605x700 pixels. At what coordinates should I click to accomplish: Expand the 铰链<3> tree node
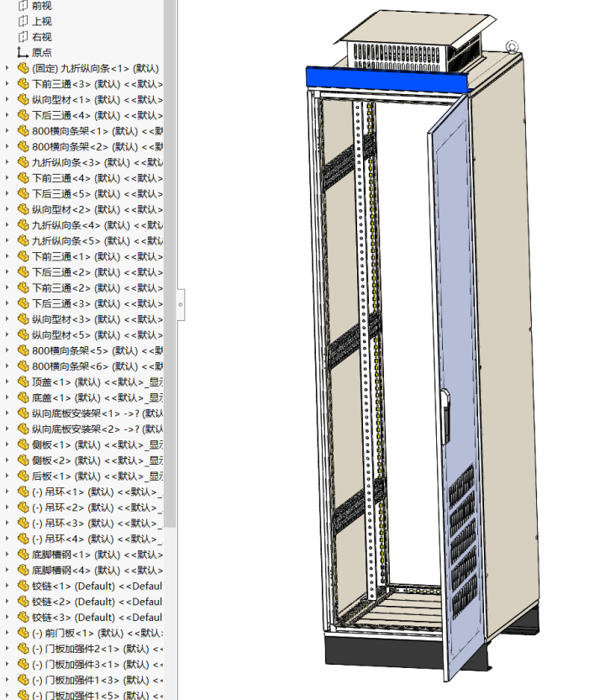coord(7,618)
